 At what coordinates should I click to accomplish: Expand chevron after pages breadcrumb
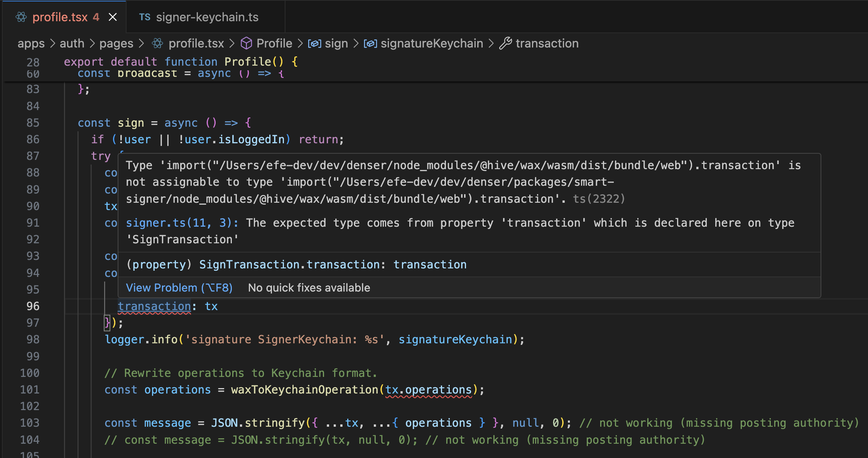click(x=141, y=43)
